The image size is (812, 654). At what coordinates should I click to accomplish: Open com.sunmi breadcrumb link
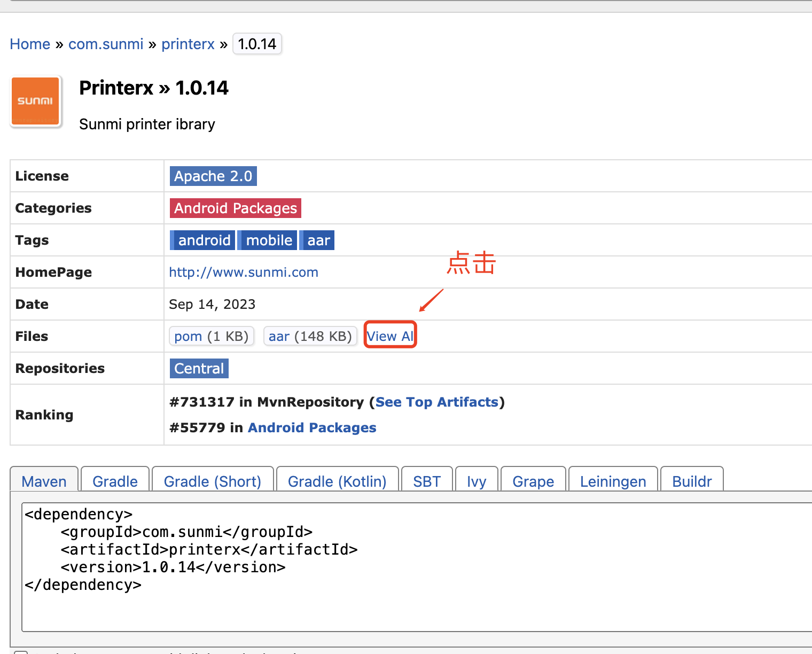[106, 44]
